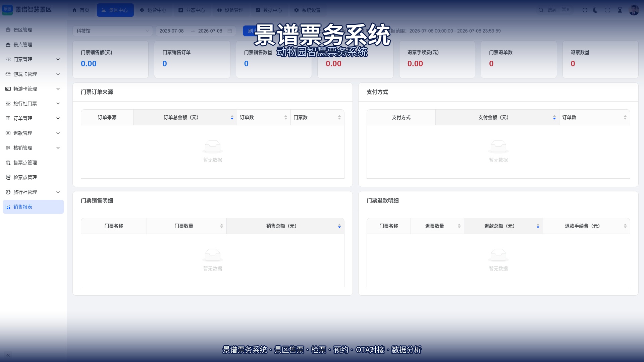Expand the 旅行社管理 submenu
The height and width of the screenshot is (362, 644).
[33, 192]
